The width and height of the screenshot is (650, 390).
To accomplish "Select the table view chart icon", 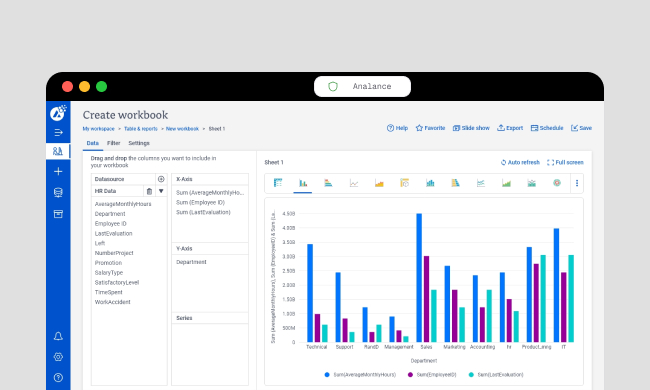I will (278, 183).
